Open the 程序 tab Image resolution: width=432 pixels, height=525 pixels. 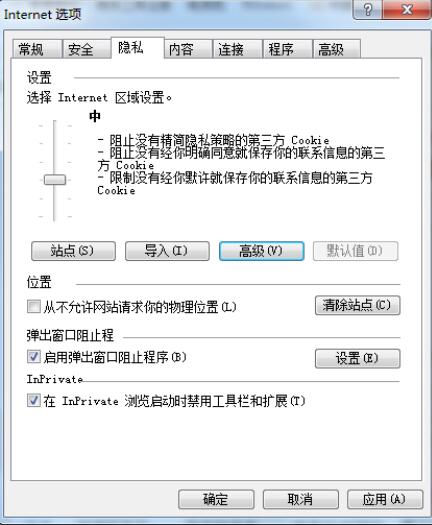click(288, 49)
